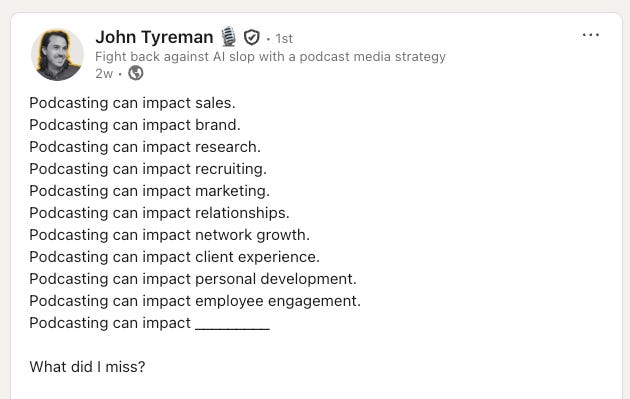This screenshot has width=630, height=399.
Task: Click the line ending with 'network growth.'
Action: (170, 235)
